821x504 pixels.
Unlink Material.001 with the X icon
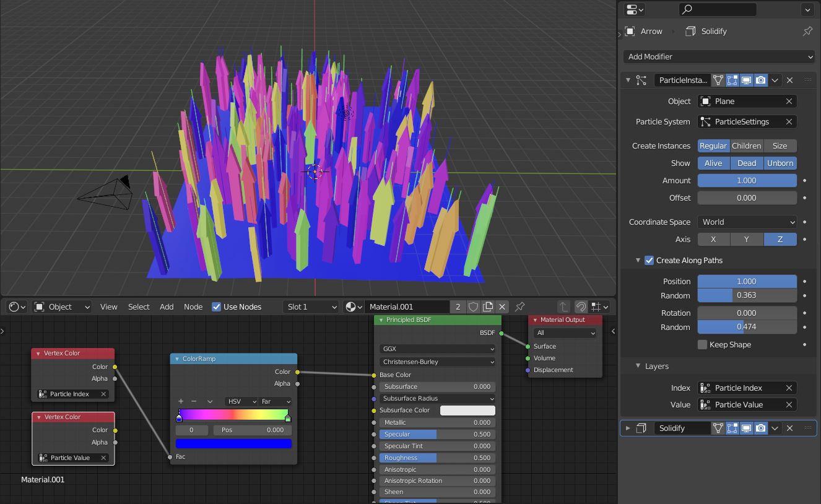pos(502,306)
